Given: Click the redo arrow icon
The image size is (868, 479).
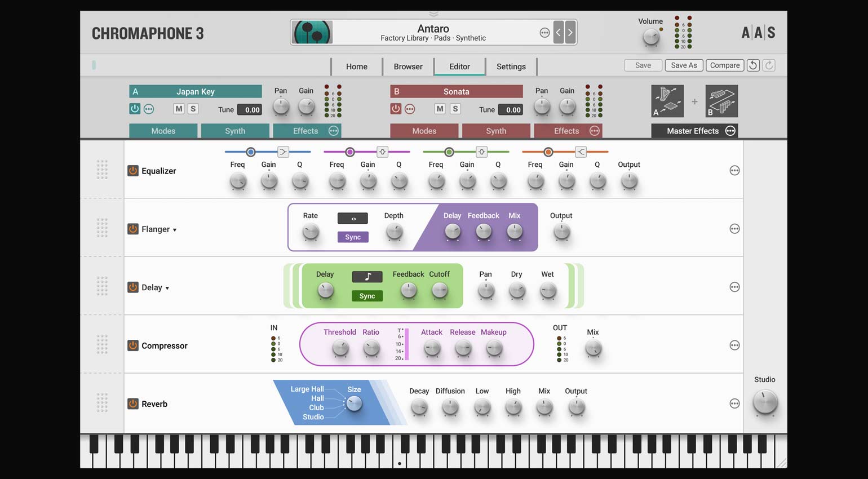Looking at the screenshot, I should pos(769,65).
